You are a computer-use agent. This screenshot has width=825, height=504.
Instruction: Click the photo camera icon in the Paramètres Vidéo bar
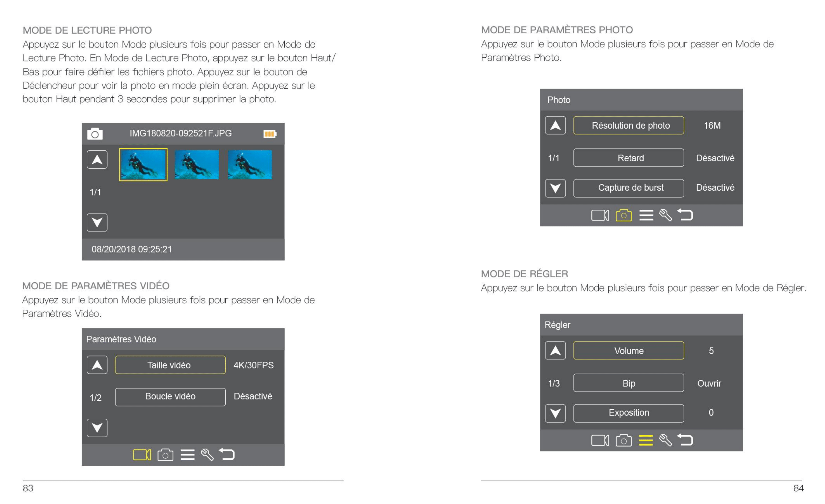point(165,455)
